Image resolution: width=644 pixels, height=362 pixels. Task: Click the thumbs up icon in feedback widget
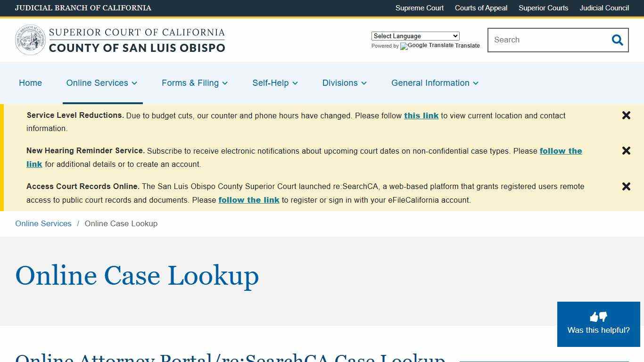click(594, 316)
